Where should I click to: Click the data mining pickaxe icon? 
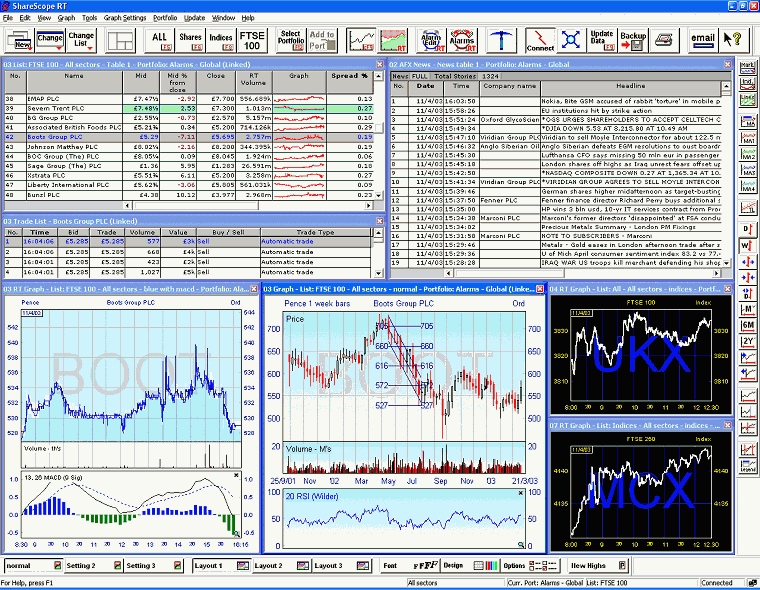501,40
